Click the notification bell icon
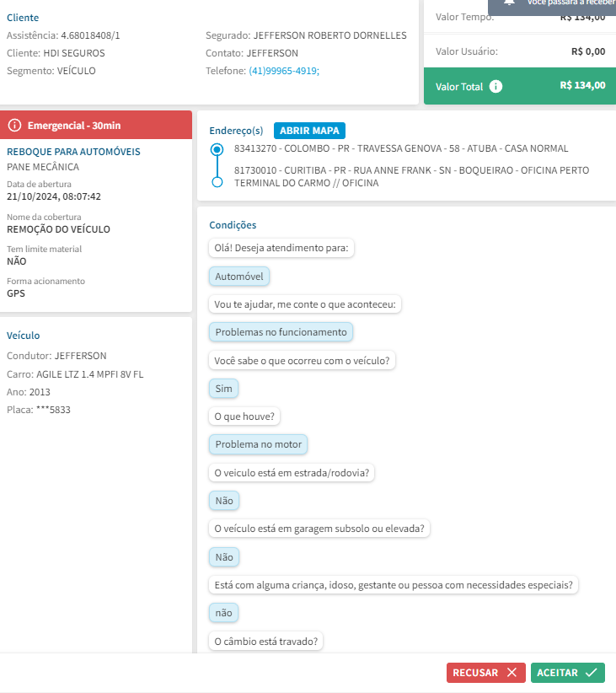Image resolution: width=616 pixels, height=693 pixels. [509, 3]
